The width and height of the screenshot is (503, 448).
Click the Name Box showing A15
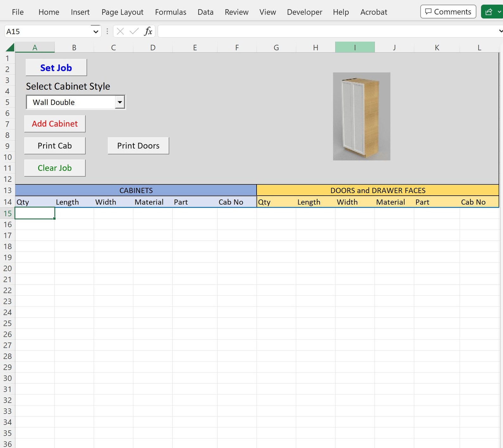[48, 32]
